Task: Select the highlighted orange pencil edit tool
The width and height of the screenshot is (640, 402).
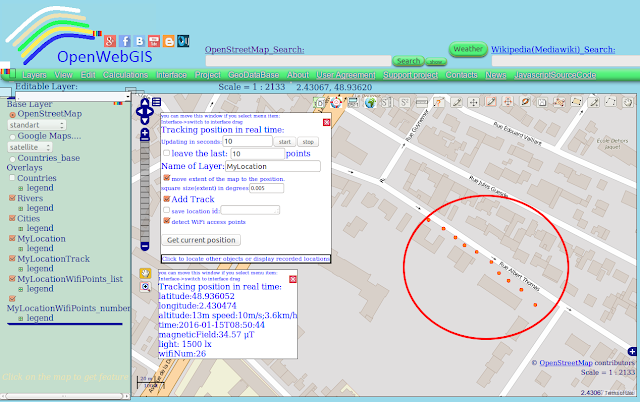Action: tap(491, 102)
